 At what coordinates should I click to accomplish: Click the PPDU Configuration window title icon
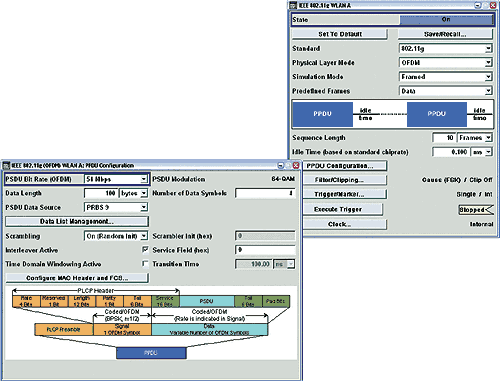tap(6, 165)
